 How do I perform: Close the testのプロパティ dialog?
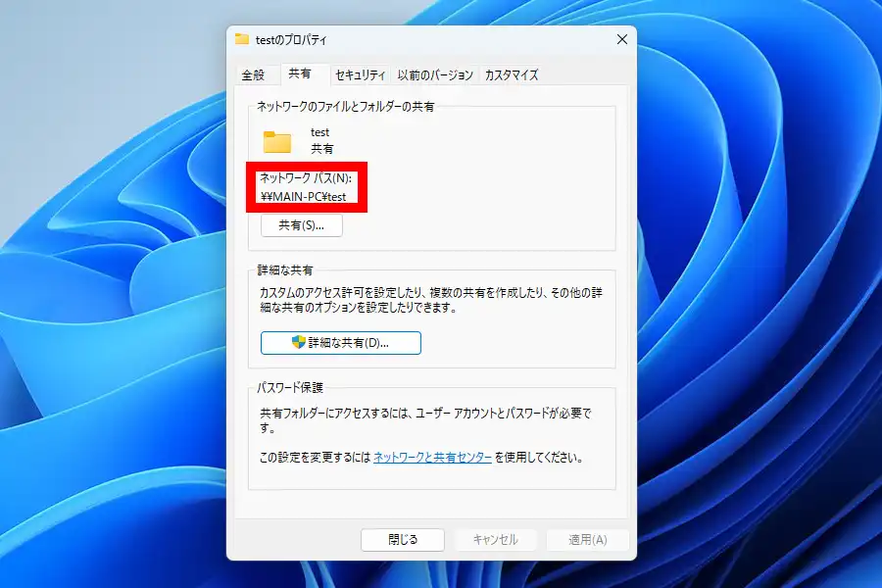click(x=621, y=39)
